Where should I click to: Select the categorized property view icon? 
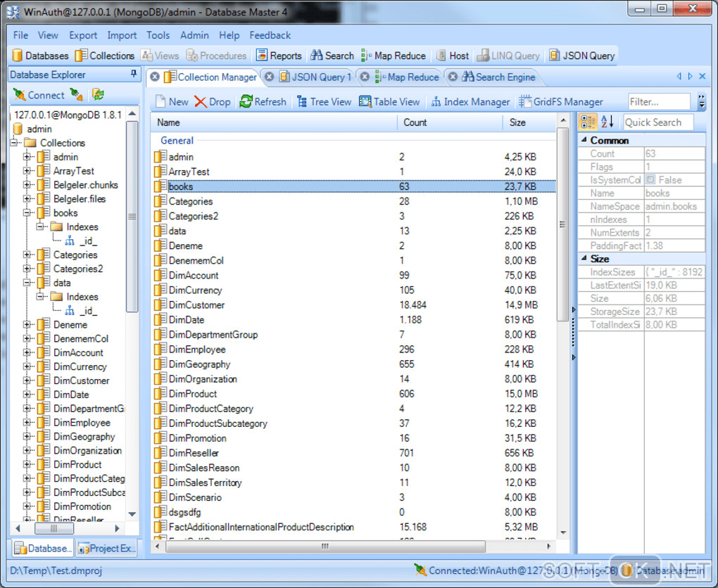[x=588, y=122]
